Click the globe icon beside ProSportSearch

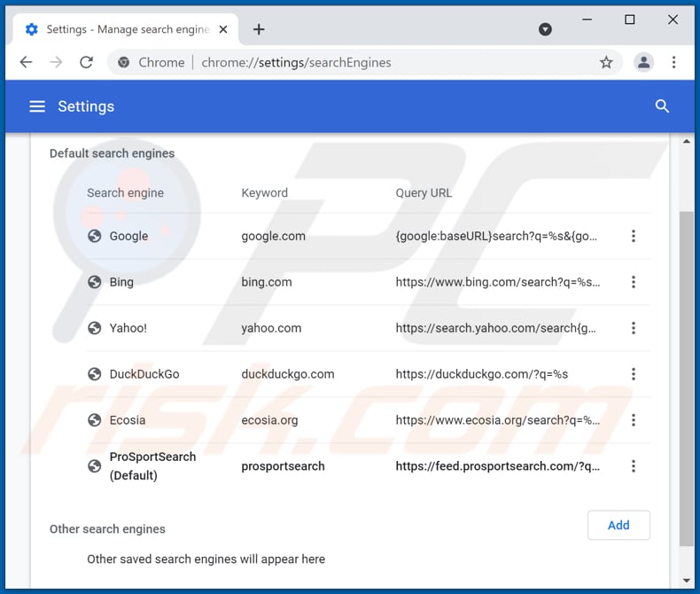pyautogui.click(x=94, y=465)
